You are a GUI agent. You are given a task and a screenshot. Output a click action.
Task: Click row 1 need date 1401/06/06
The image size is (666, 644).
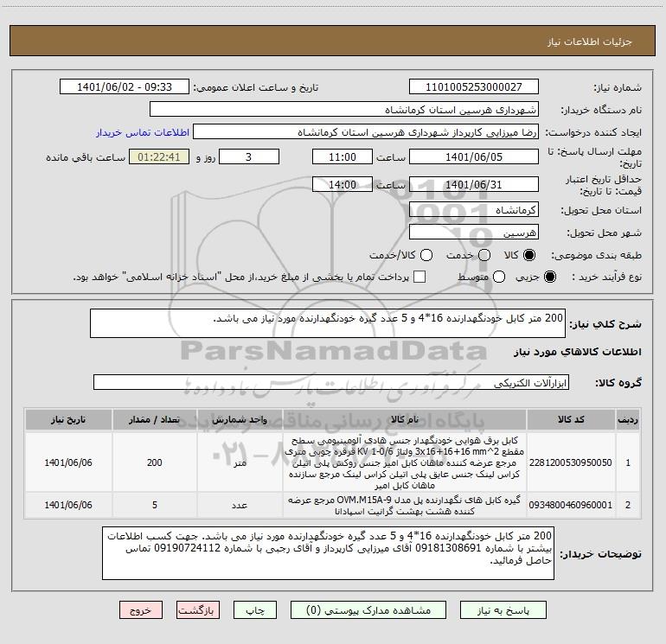pos(68,462)
